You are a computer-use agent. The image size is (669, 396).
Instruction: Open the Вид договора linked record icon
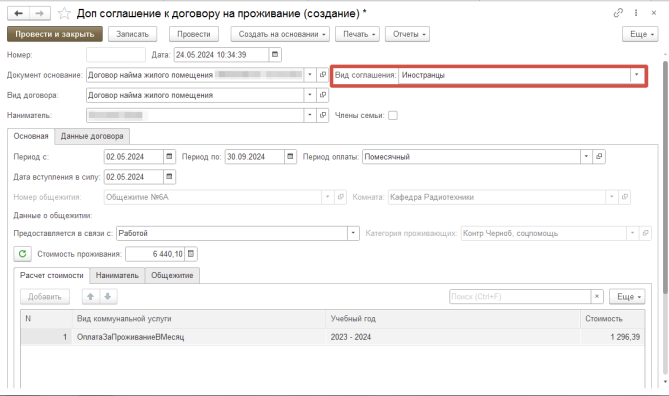(x=323, y=95)
